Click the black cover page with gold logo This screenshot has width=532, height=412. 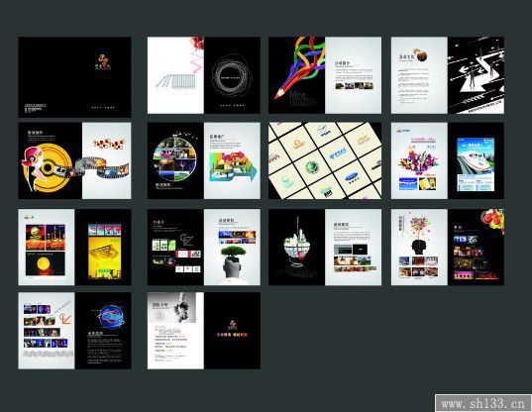click(74, 77)
